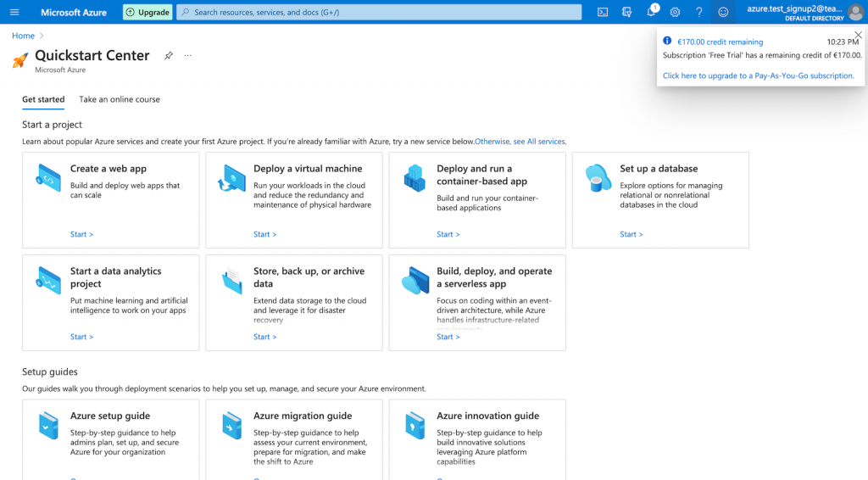Switch to Take an online course tab
Viewport: 868px width, 480px height.
point(120,99)
